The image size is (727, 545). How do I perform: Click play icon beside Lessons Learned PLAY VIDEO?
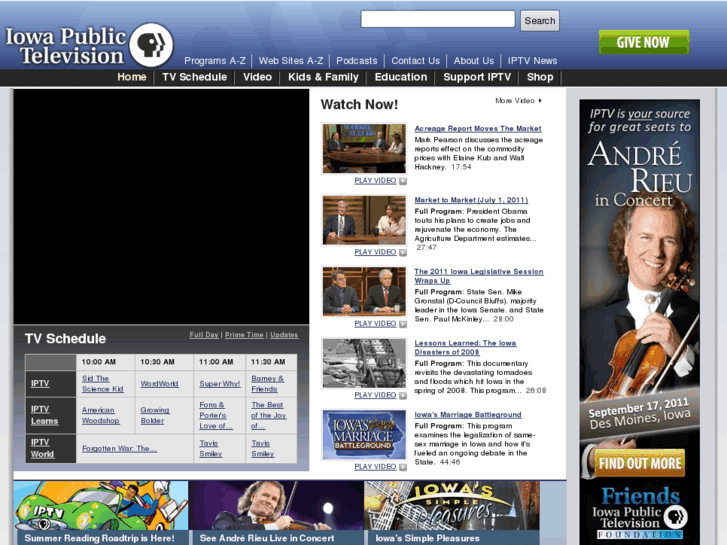[x=403, y=395]
